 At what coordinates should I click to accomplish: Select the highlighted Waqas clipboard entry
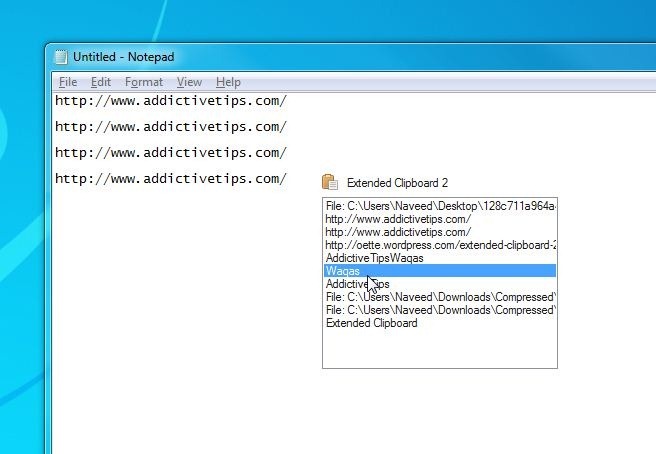[x=440, y=271]
